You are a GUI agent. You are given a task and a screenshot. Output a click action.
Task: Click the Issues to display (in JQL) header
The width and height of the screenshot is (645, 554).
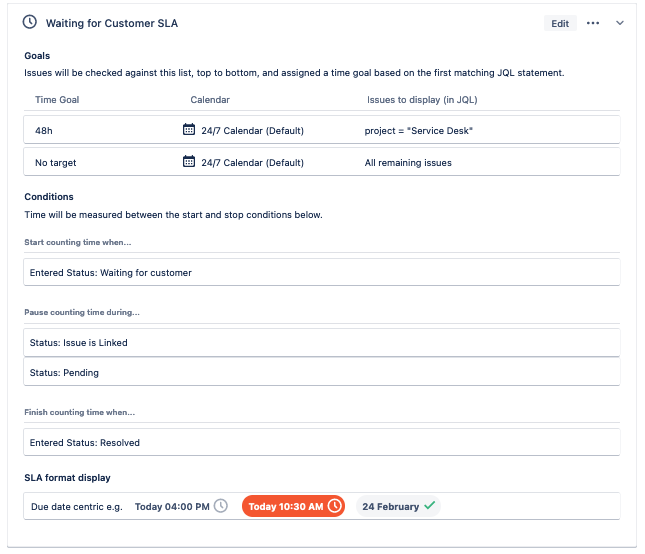point(422,100)
